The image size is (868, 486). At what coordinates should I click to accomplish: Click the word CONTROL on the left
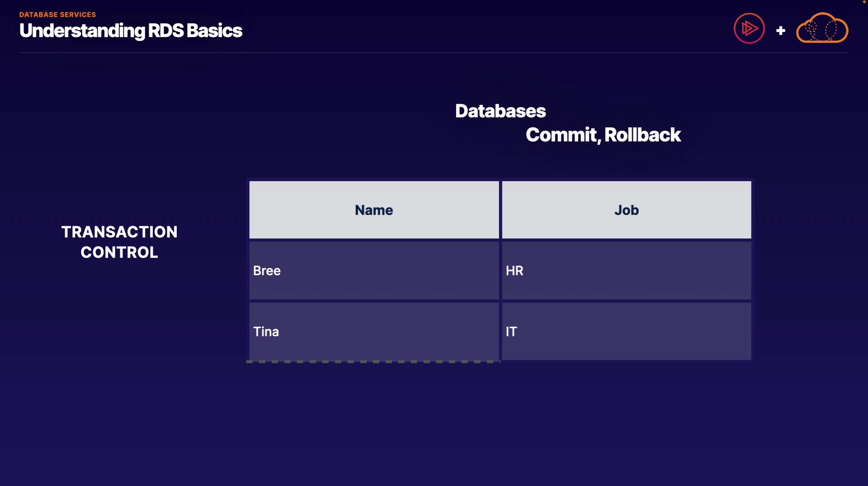[119, 252]
